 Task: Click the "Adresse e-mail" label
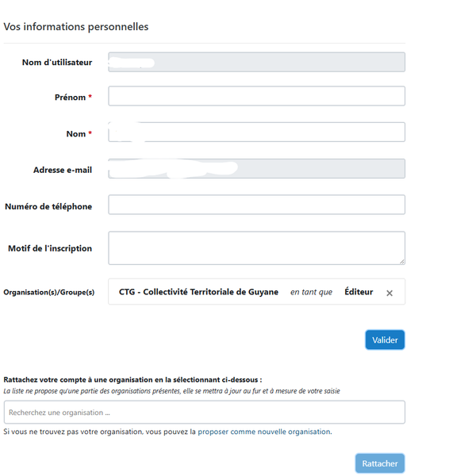(x=63, y=170)
